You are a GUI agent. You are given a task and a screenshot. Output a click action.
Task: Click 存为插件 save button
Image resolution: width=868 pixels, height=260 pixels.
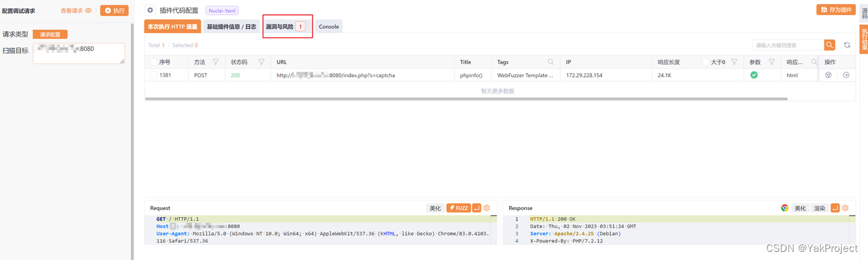pos(835,9)
